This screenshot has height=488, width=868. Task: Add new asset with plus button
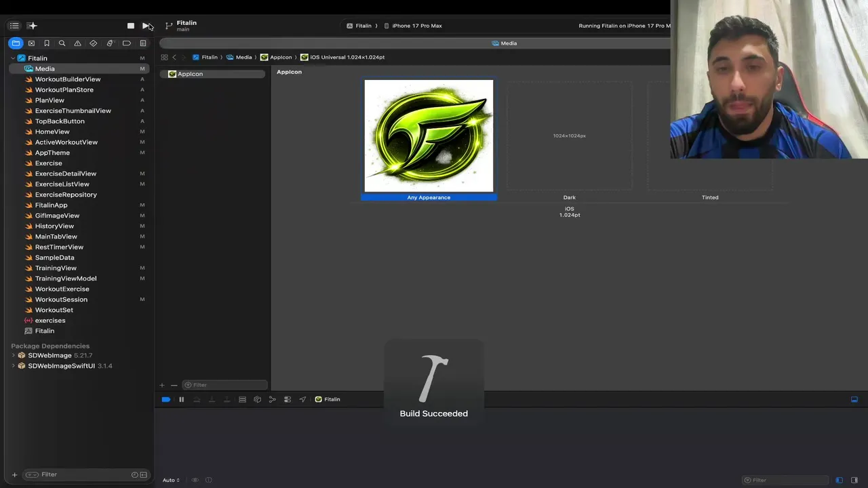pyautogui.click(x=161, y=385)
